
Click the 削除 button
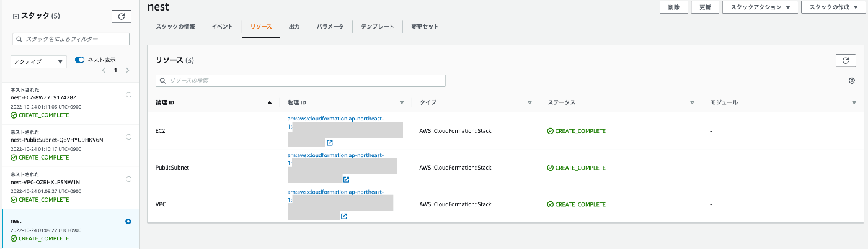[x=673, y=7]
